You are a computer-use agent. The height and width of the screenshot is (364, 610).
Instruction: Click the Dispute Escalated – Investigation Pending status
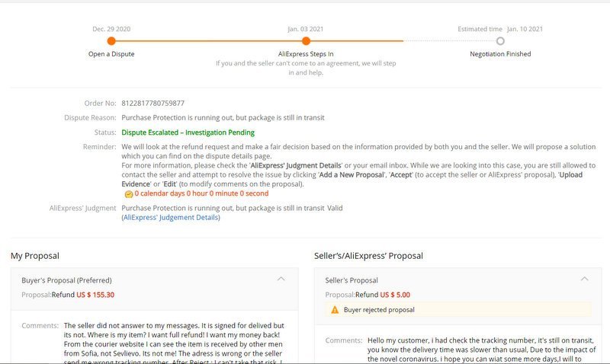(188, 132)
